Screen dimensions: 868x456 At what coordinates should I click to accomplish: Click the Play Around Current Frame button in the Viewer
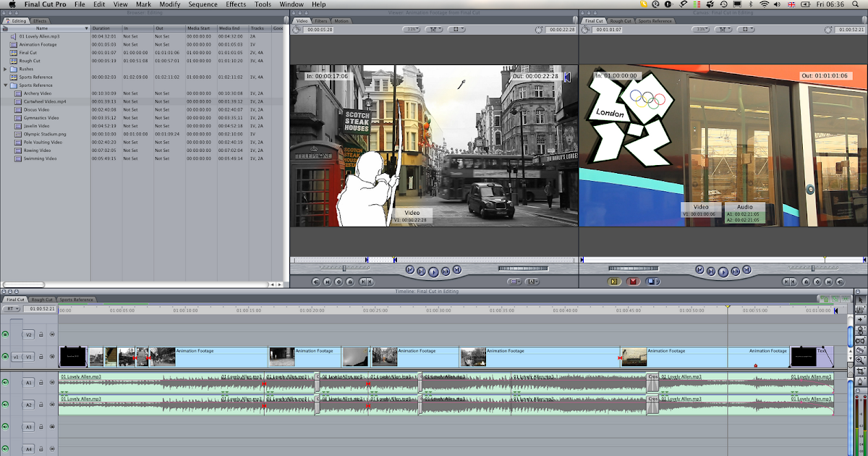(444, 270)
